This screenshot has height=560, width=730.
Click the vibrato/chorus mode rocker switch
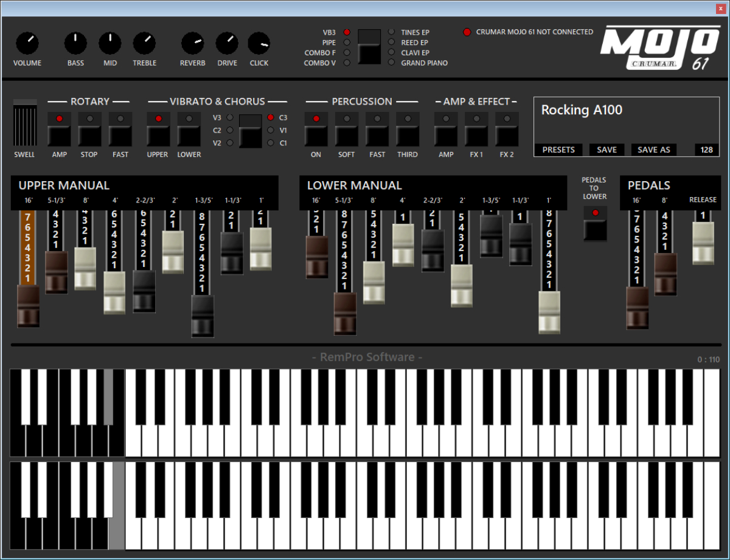[251, 131]
